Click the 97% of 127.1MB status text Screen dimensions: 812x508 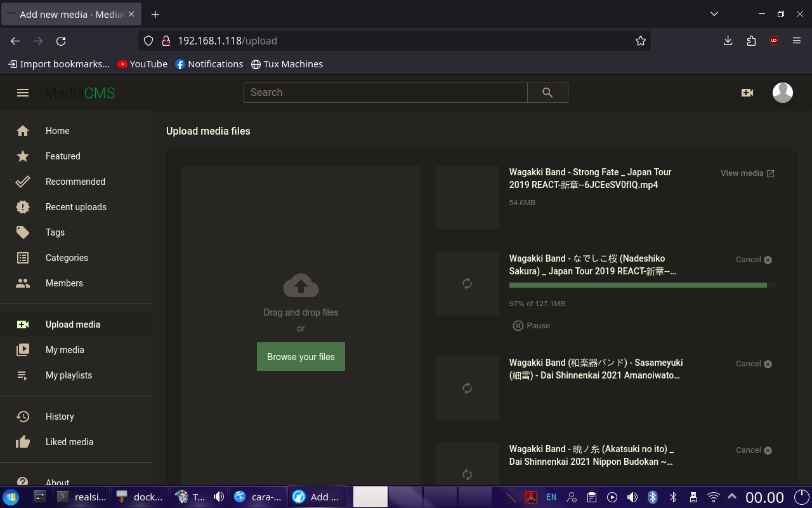pyautogui.click(x=537, y=304)
